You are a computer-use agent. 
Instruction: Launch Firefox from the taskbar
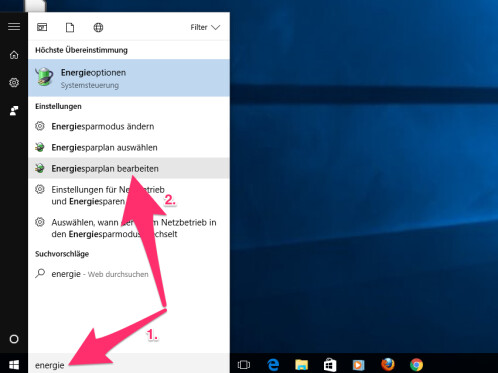point(388,365)
